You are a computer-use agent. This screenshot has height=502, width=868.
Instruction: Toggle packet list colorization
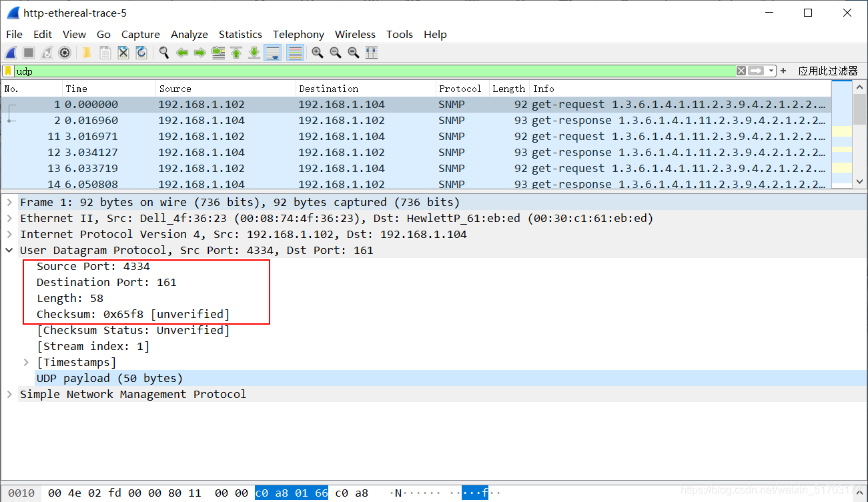click(x=295, y=53)
